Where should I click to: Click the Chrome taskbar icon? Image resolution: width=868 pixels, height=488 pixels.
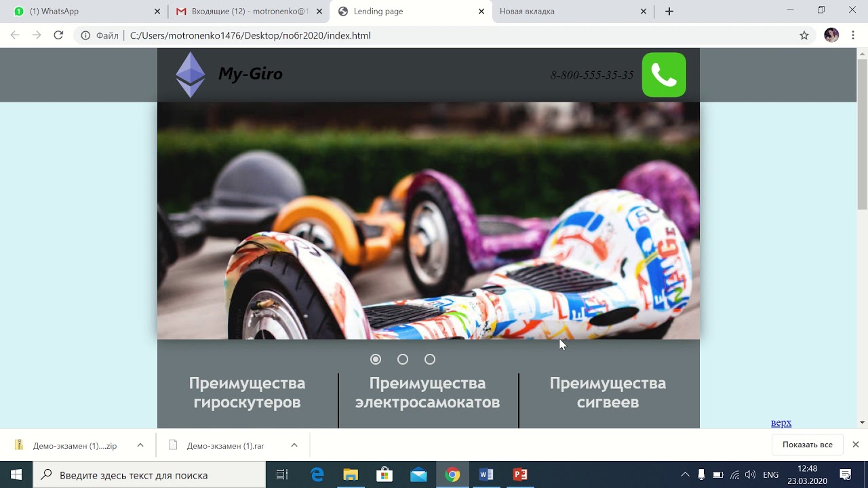click(452, 474)
